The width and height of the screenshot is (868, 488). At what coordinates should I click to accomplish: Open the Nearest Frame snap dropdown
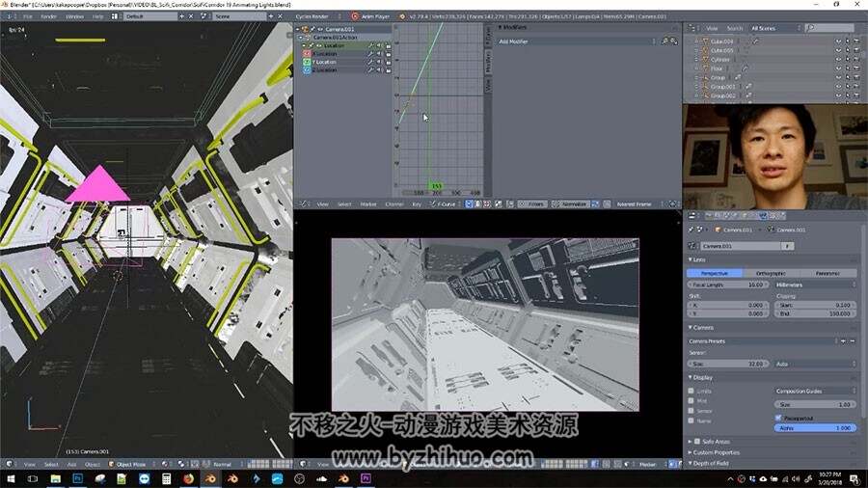[x=637, y=204]
